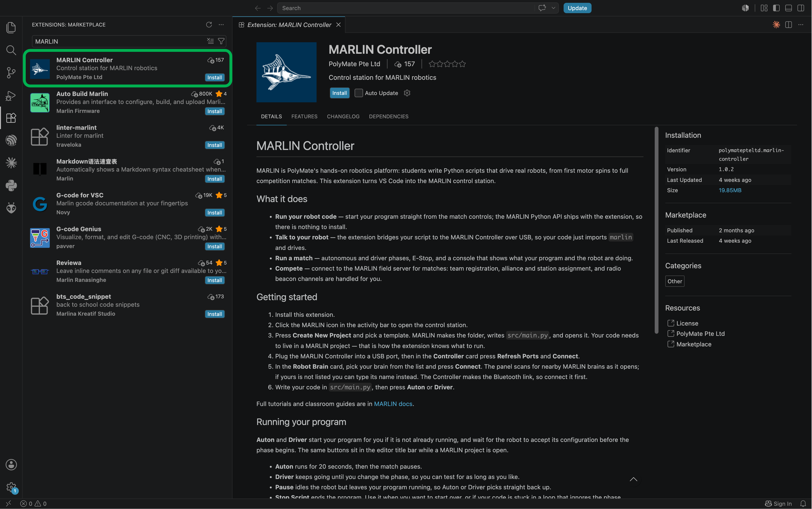The width and height of the screenshot is (812, 509).
Task: Open filter extensions funnel icon
Action: pos(221,41)
